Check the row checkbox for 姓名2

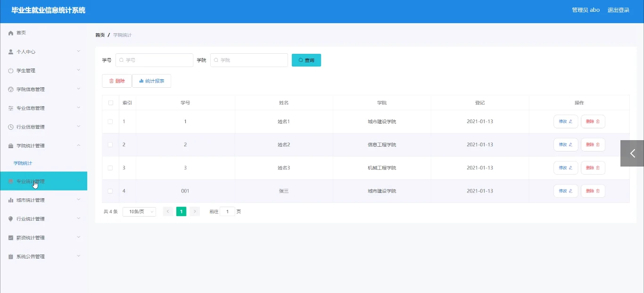(x=110, y=145)
